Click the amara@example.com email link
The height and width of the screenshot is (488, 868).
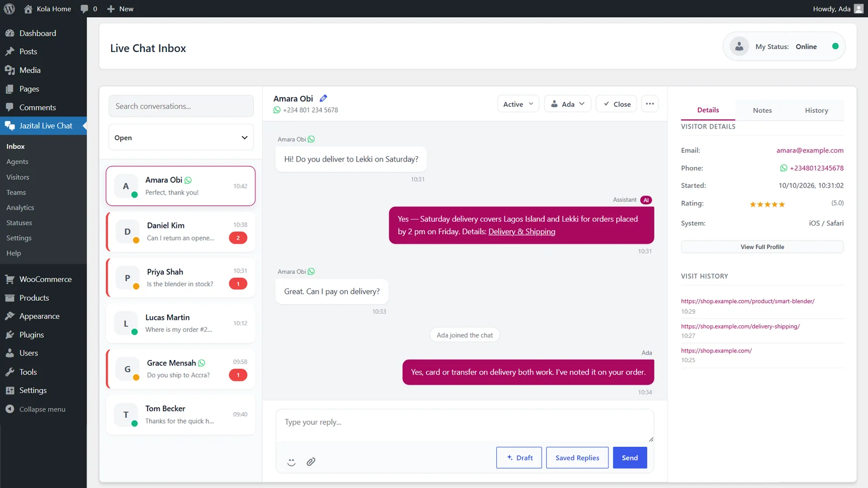point(810,151)
